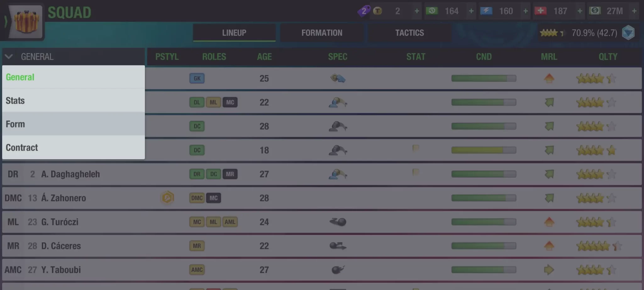
Task: Open the gift box reward icon
Action: point(26,21)
